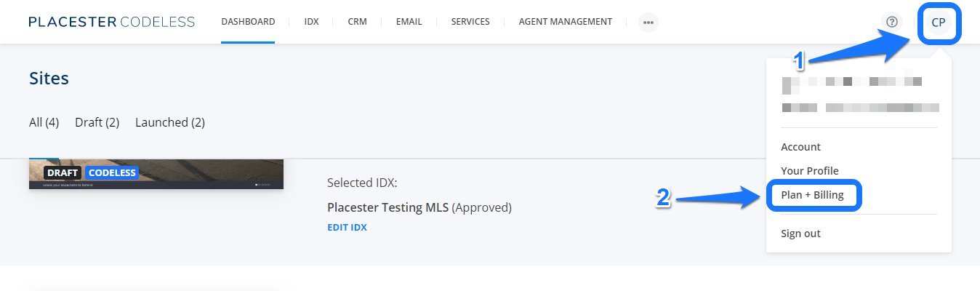This screenshot has width=980, height=291.
Task: Open the IDX navigation item
Action: click(x=311, y=22)
